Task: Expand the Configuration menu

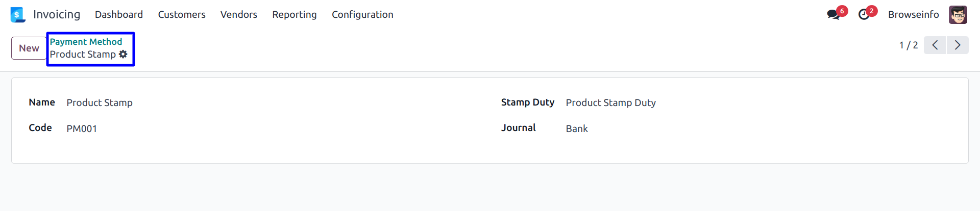Action: tap(362, 15)
